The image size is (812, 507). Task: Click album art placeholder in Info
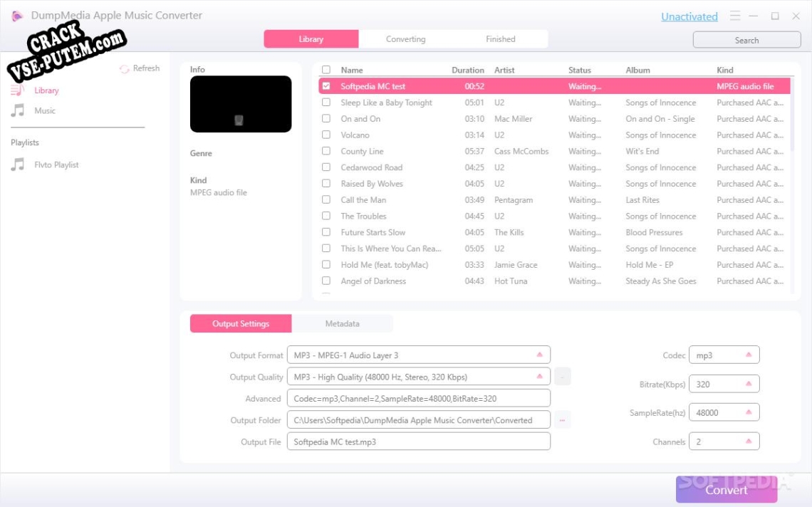click(241, 104)
